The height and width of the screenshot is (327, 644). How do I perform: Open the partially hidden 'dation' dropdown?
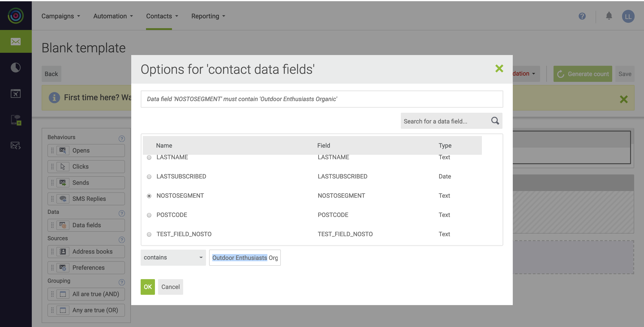tap(526, 74)
